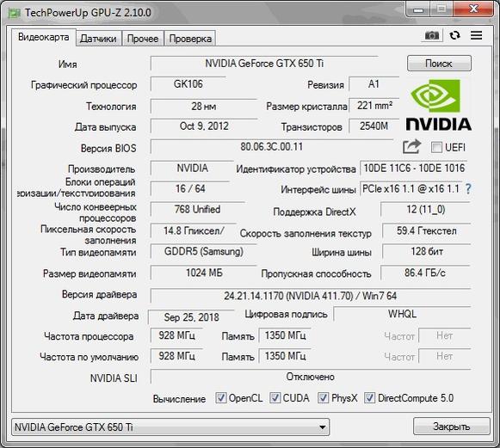The height and width of the screenshot is (448, 500).
Task: Open the hamburger menu icon
Action: pyautogui.click(x=477, y=35)
